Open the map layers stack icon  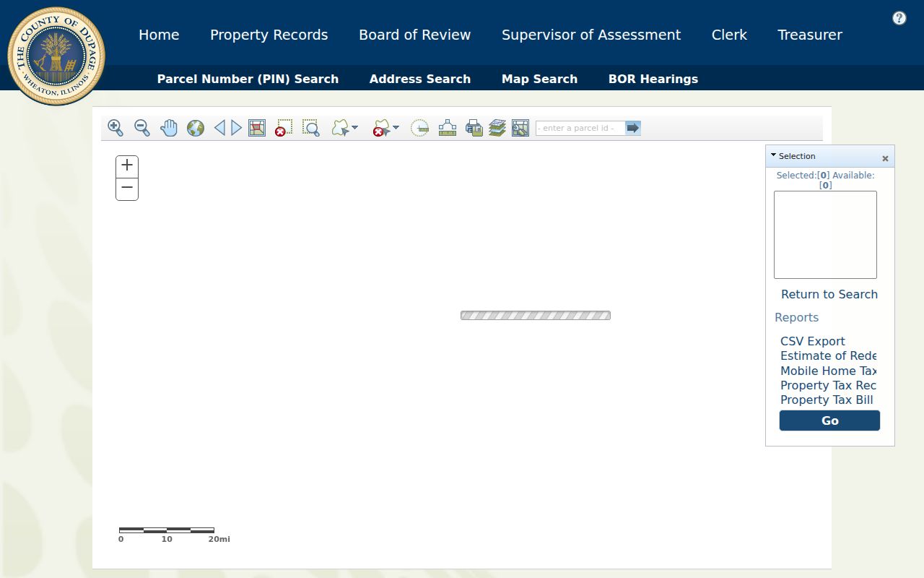point(497,128)
